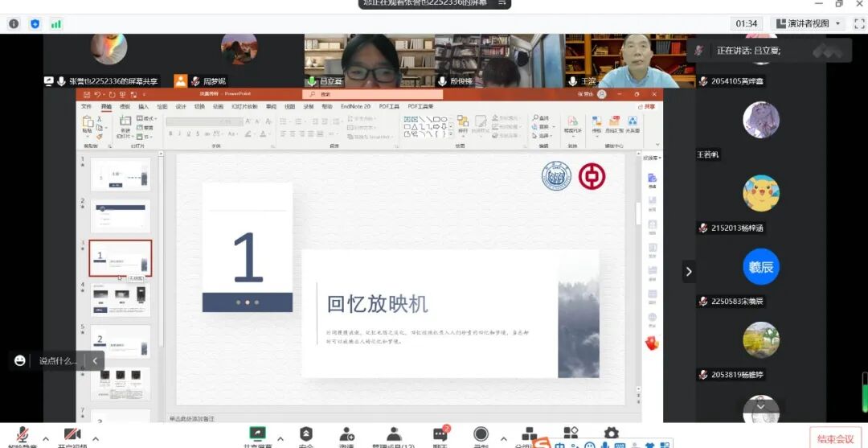Image resolution: width=868 pixels, height=448 pixels.
Task: Start recording the meeting
Action: point(481,435)
